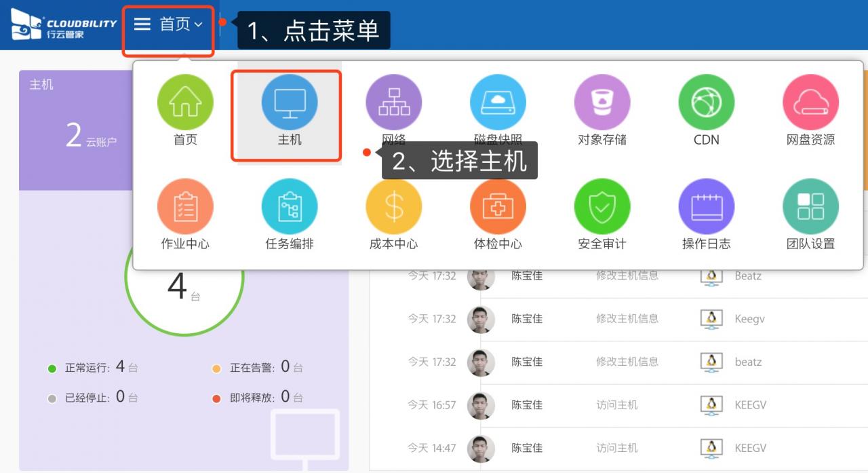Click 访问主机 text in 14:47 row
The image size is (868, 473).
pyautogui.click(x=617, y=449)
